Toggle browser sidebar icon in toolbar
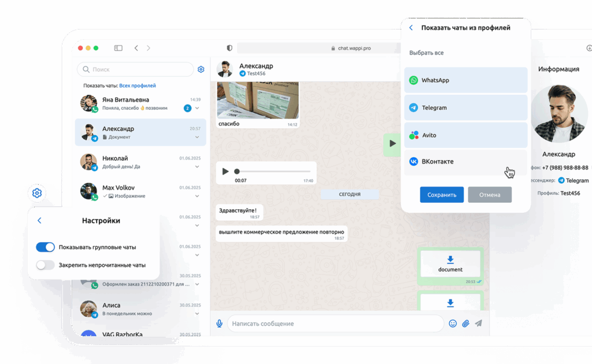The width and height of the screenshot is (592, 364). click(x=118, y=48)
